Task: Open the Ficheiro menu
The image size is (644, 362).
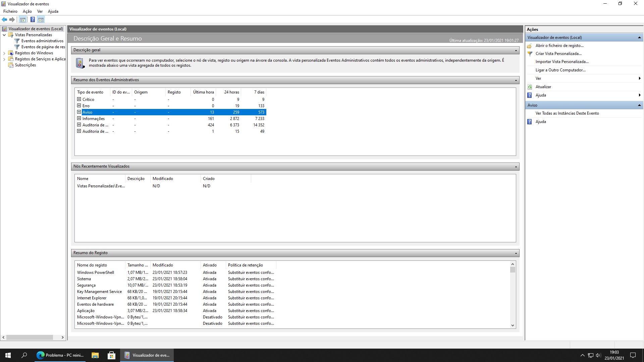Action: pyautogui.click(x=10, y=11)
